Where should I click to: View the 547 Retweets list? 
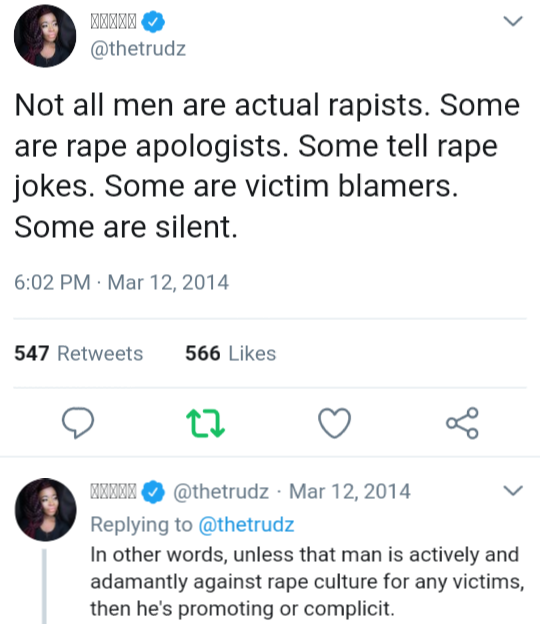[x=79, y=353]
